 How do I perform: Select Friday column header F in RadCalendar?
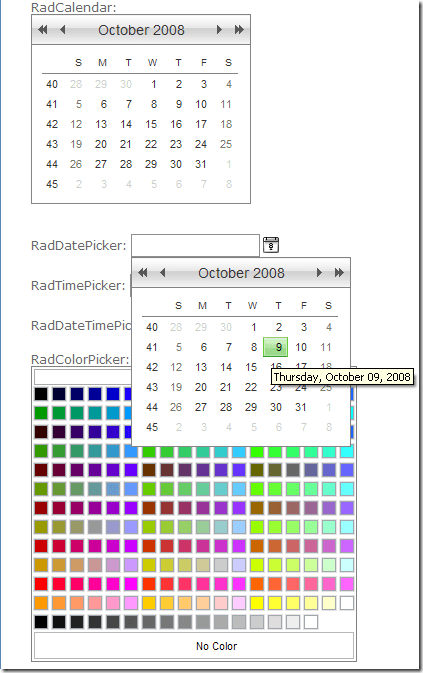204,63
